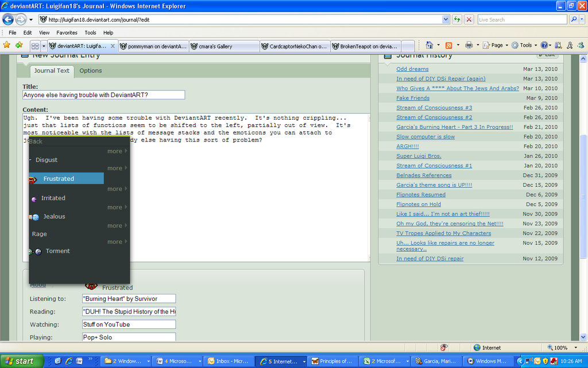Click the privacy report eye icon in status bar
Image resolution: width=588 pixels, height=368 pixels.
444,347
